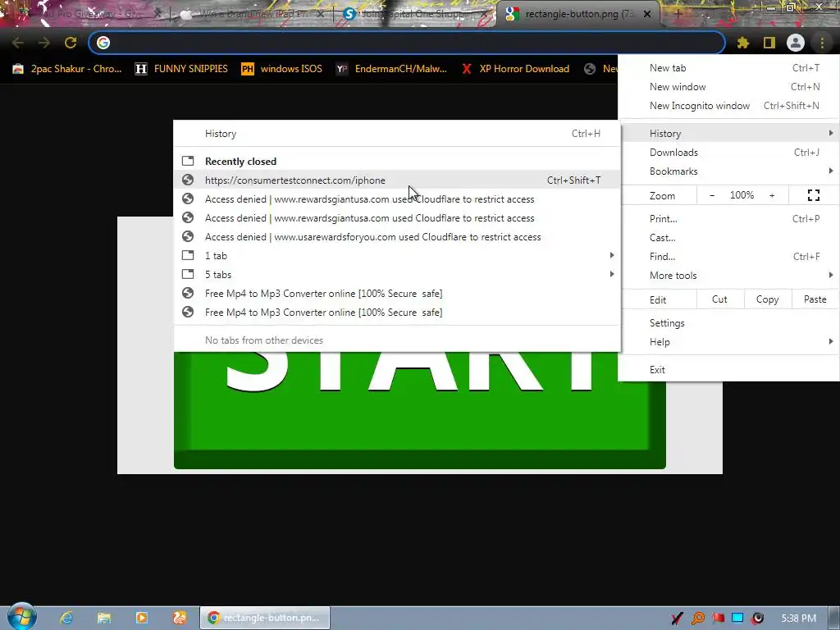The width and height of the screenshot is (840, 630).
Task: Click the network monitor tray icon
Action: tap(737, 619)
